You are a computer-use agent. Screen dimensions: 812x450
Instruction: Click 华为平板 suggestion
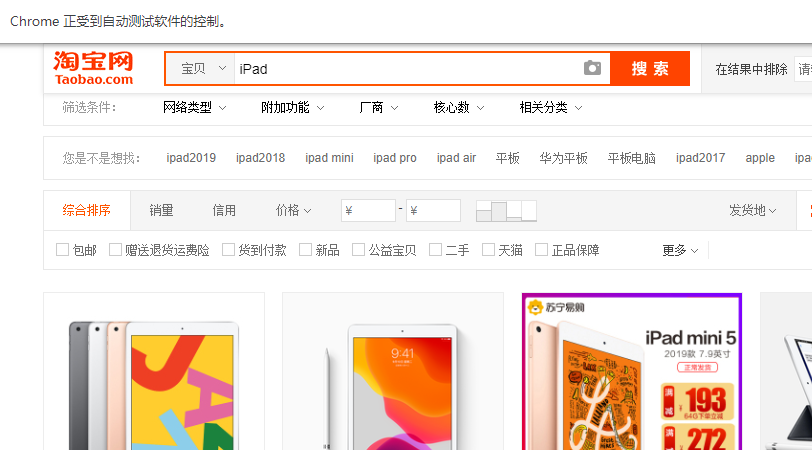point(563,158)
